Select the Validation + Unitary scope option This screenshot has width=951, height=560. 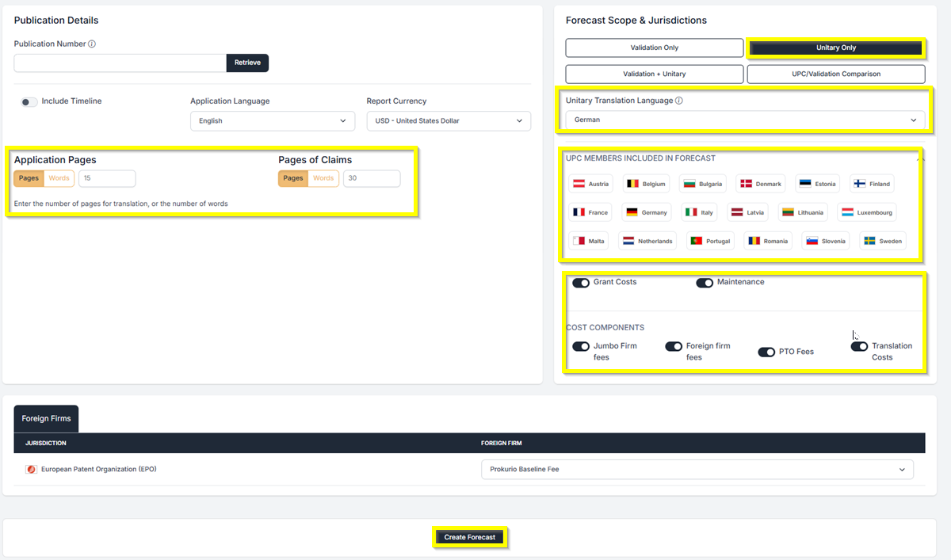pyautogui.click(x=654, y=74)
